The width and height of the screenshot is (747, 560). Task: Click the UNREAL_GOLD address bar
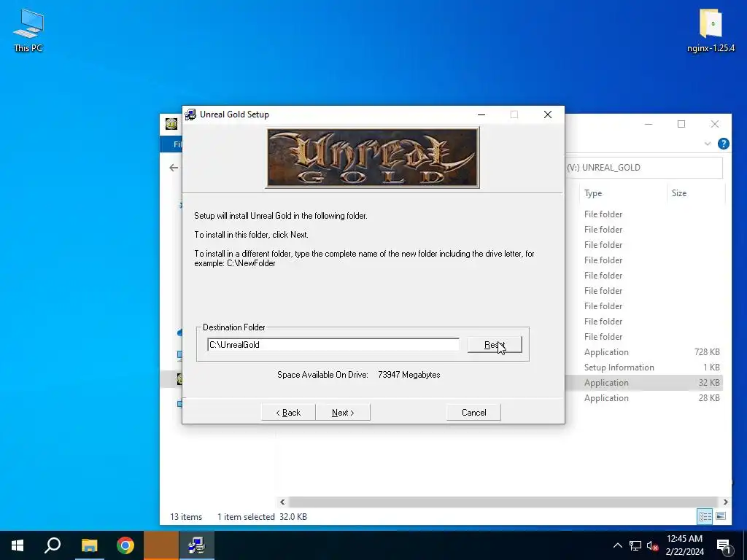(x=643, y=168)
